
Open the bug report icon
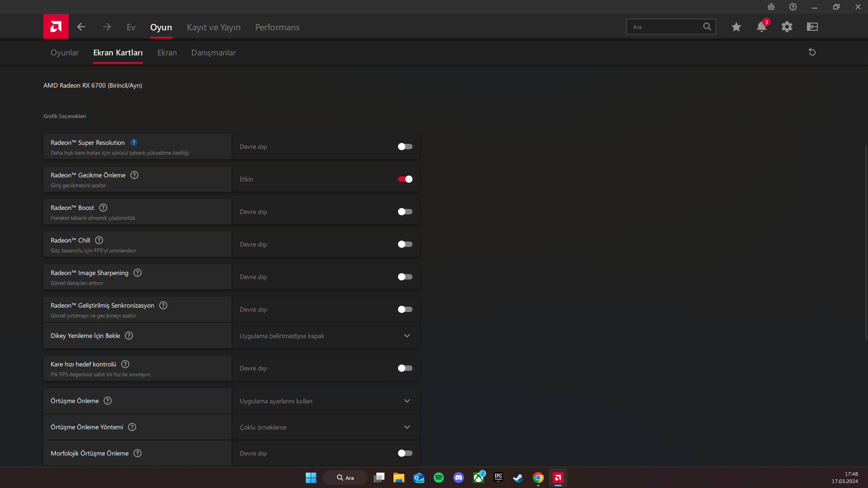coord(771,7)
